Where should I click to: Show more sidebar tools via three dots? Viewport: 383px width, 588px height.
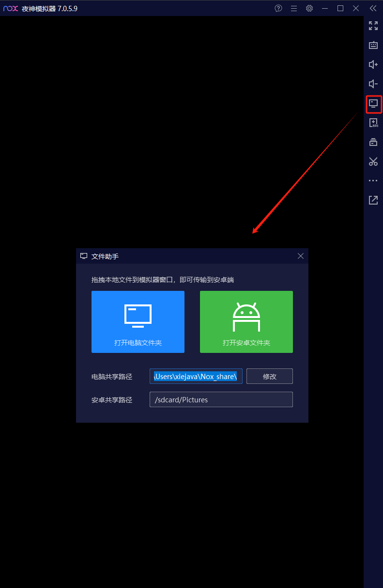[x=373, y=181]
